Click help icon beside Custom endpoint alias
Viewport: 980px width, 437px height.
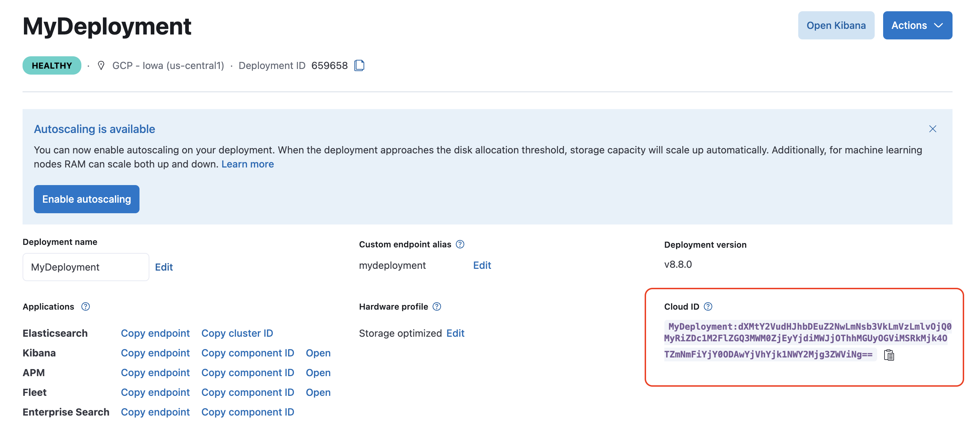coord(460,244)
